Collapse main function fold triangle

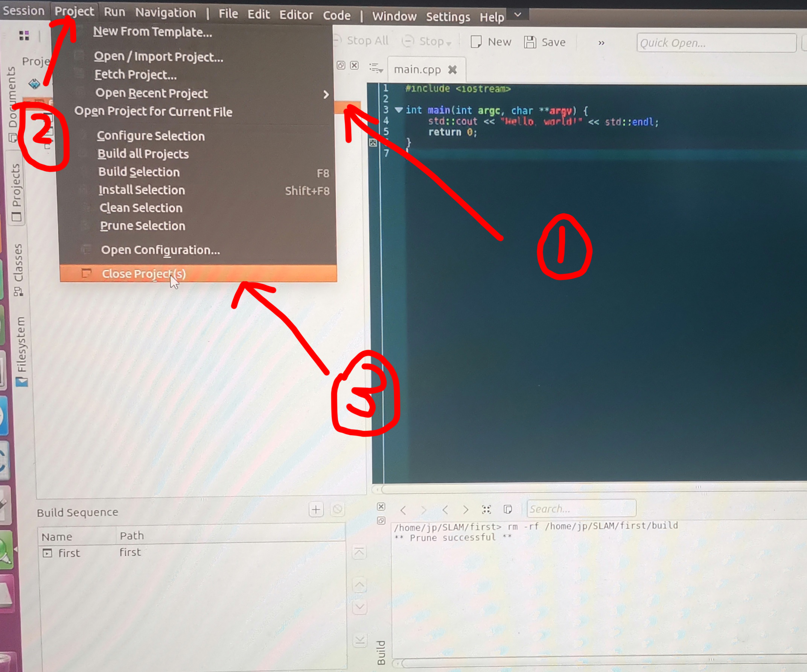399,110
